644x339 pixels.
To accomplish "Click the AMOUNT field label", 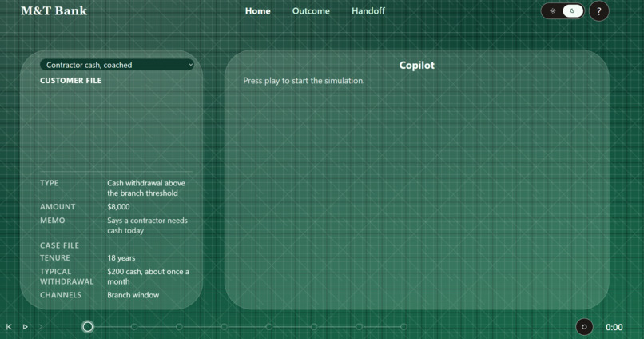I will (x=58, y=207).
